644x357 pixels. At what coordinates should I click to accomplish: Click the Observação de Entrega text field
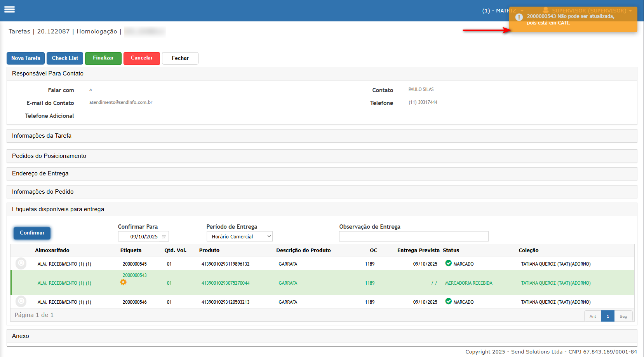413,236
